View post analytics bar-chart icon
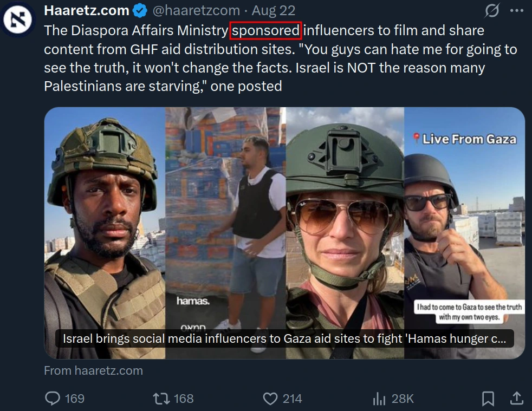This screenshot has height=411, width=532. click(x=379, y=399)
